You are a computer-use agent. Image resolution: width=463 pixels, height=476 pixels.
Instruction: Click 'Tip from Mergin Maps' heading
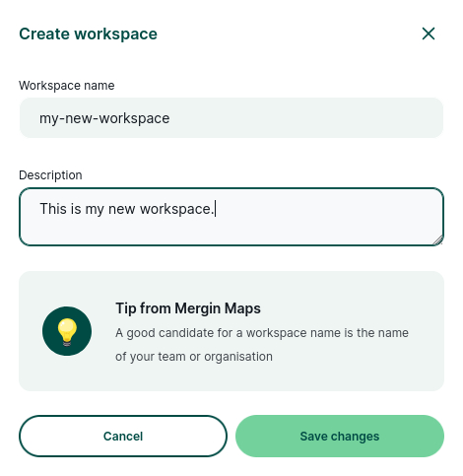pos(188,308)
